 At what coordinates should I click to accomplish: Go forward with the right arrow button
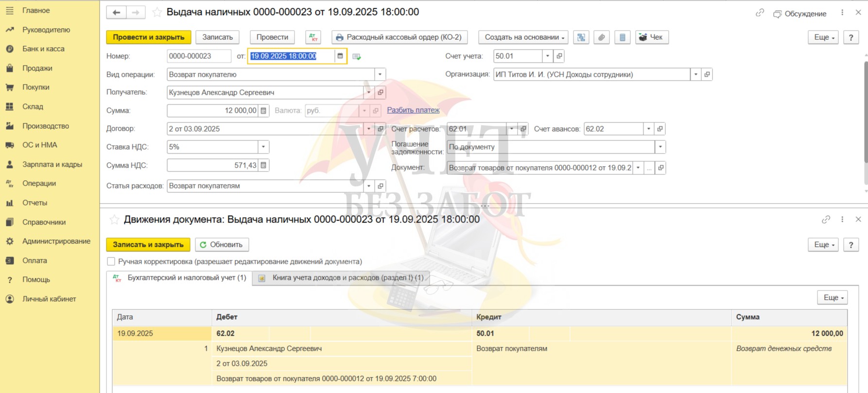pos(136,13)
